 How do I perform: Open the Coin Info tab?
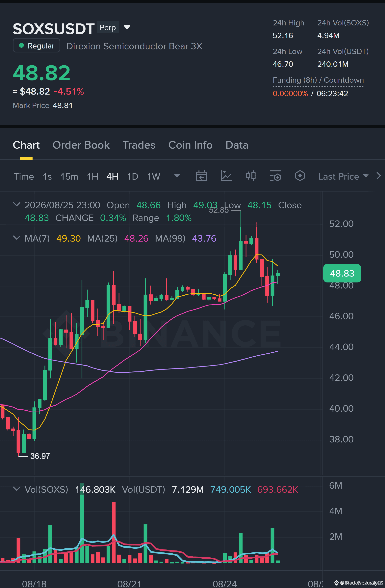(x=190, y=145)
